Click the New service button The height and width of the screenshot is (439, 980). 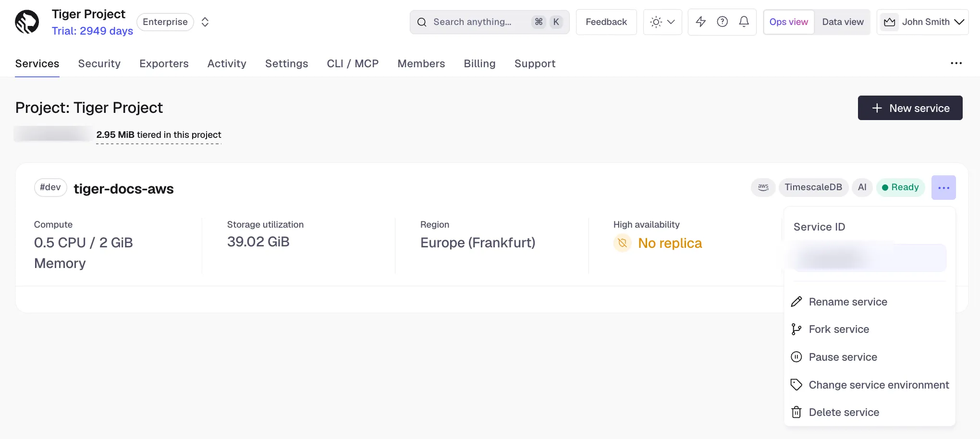point(910,108)
